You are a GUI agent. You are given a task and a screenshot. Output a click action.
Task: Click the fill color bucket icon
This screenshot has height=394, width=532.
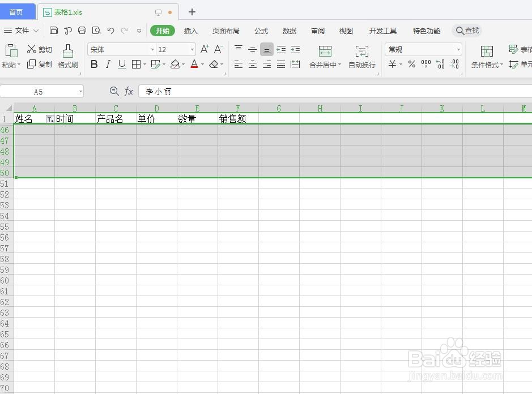[175, 64]
